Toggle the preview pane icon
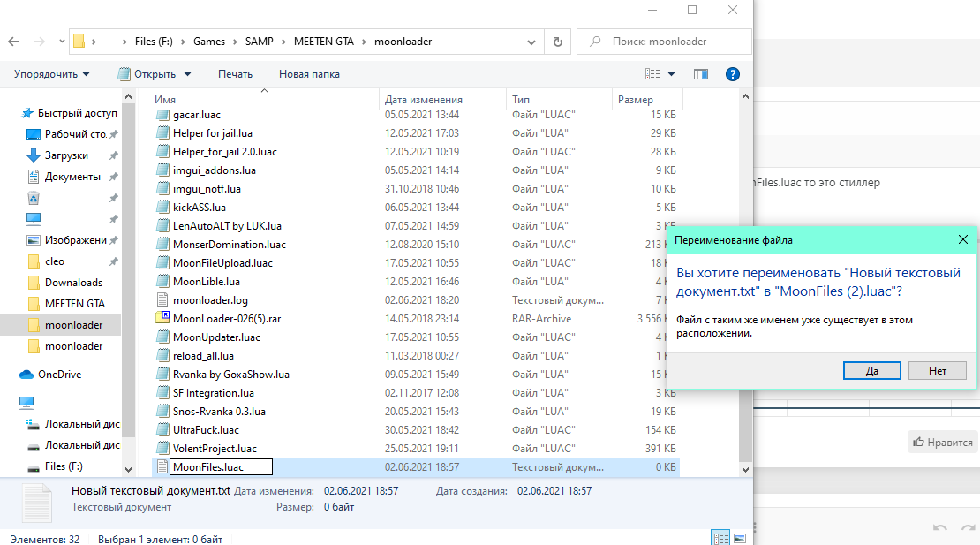 (701, 74)
